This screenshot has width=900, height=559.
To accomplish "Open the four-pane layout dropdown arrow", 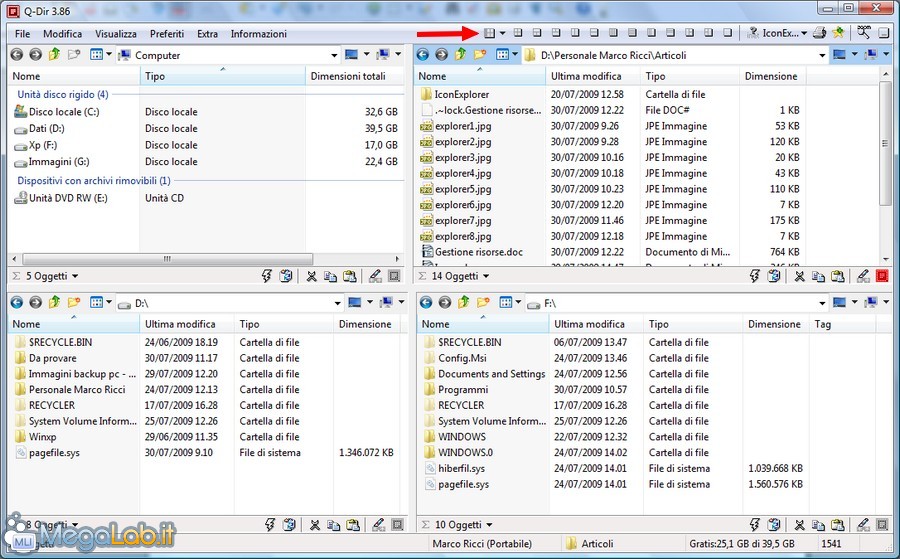I will pyautogui.click(x=502, y=33).
